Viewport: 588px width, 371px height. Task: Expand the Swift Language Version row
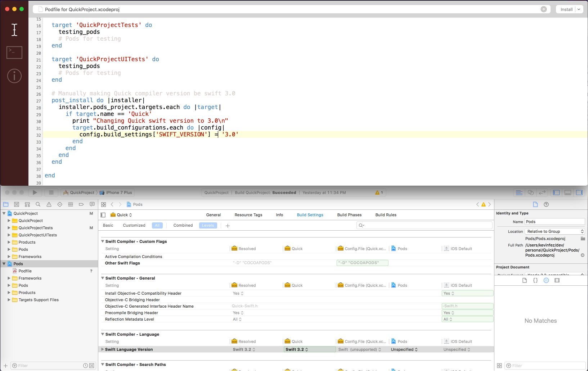(103, 349)
